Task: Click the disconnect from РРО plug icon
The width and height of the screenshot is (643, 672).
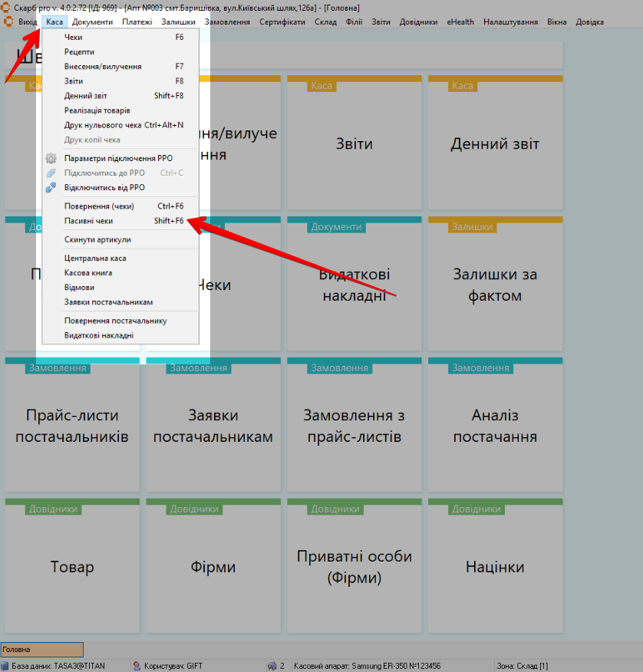Action: (51, 187)
